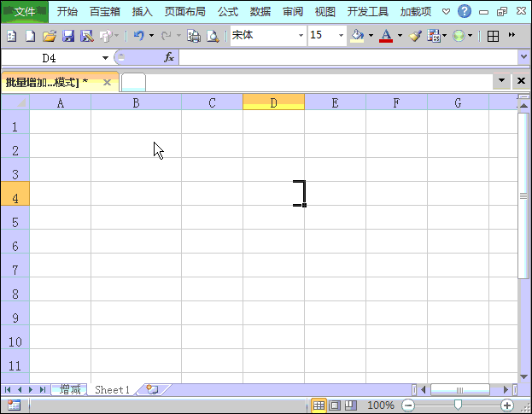Open the 宋体 font name dropdown
This screenshot has width=532, height=414.
pos(301,35)
